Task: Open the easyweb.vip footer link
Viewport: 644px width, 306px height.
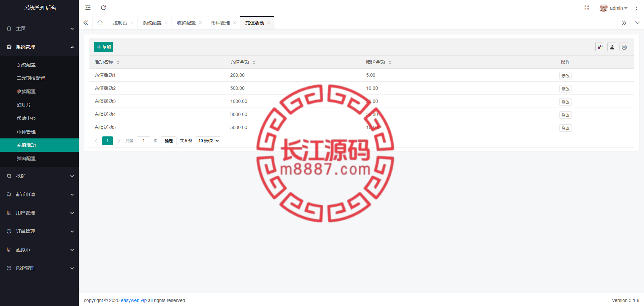Action: click(134, 300)
